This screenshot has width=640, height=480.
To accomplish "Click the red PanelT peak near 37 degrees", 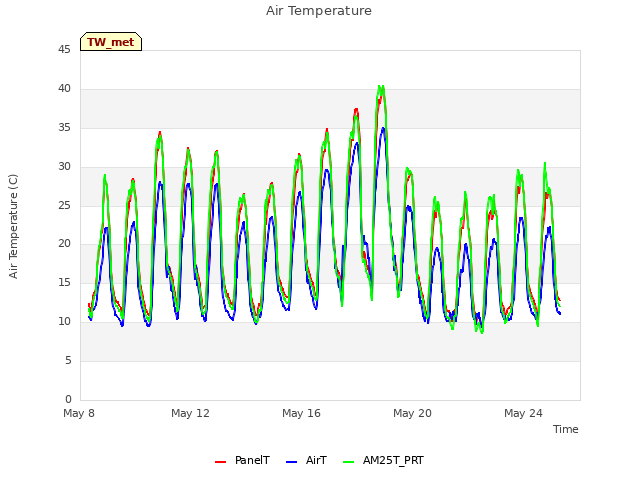I will tap(357, 109).
